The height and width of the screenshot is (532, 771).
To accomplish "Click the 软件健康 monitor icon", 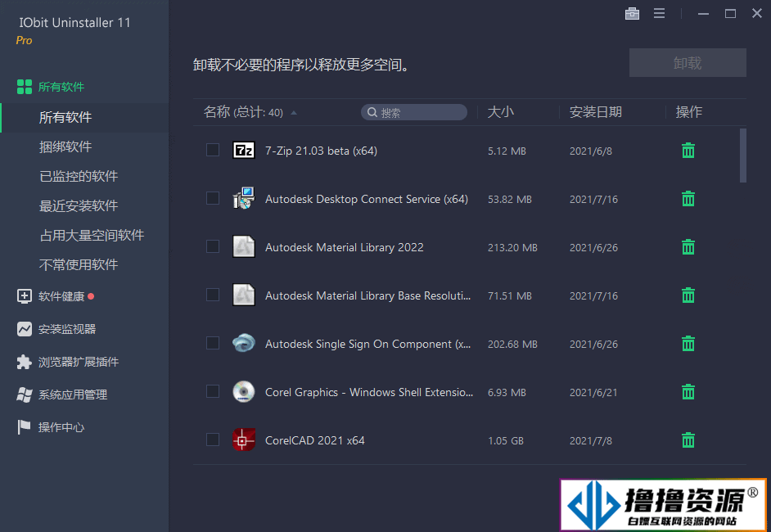I will click(x=24, y=296).
